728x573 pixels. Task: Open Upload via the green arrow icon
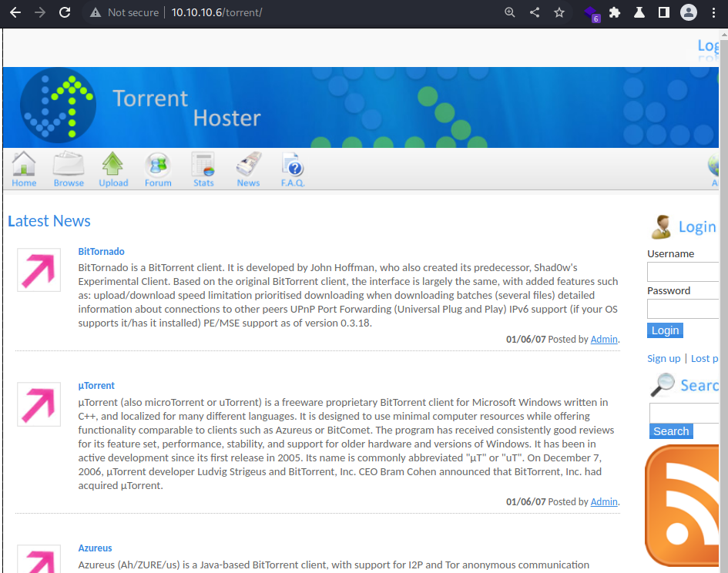coord(112,163)
